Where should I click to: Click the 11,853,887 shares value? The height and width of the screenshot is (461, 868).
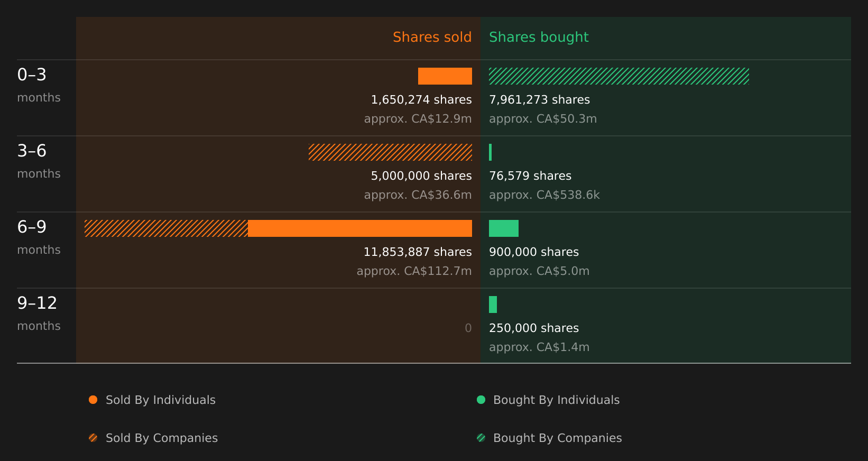[x=418, y=252]
